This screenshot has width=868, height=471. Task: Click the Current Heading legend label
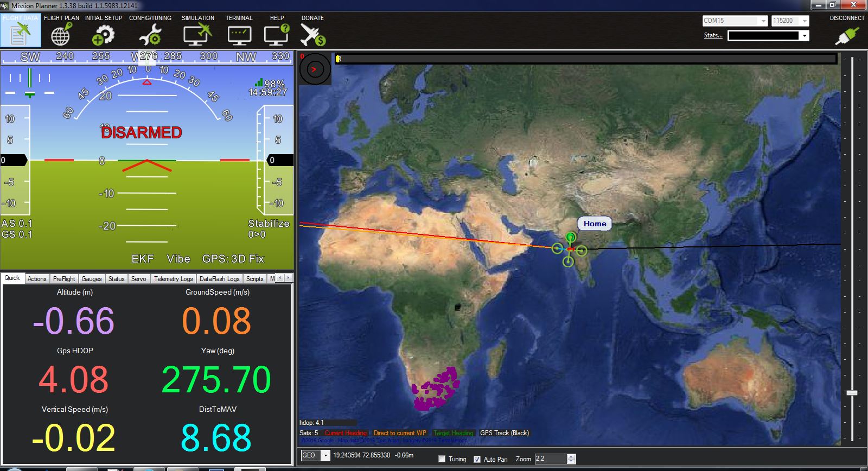(x=346, y=433)
